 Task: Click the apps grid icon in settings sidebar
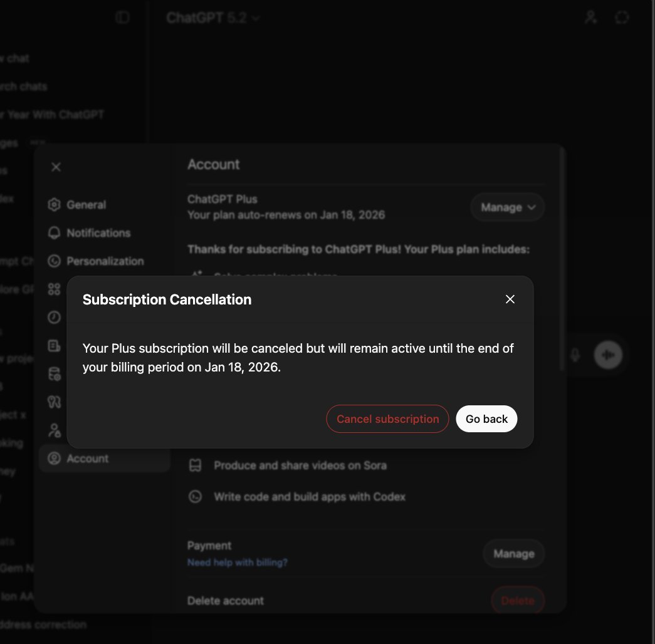[54, 289]
